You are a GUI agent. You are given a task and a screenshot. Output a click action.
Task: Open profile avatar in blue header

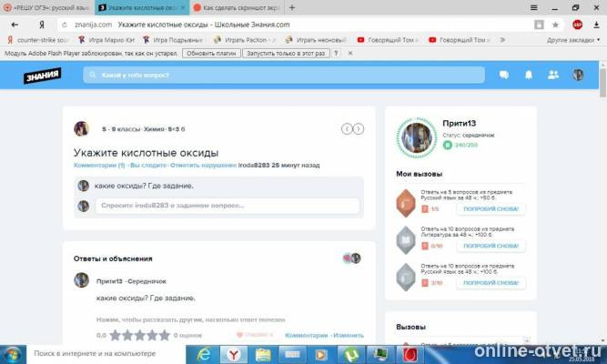(x=578, y=75)
